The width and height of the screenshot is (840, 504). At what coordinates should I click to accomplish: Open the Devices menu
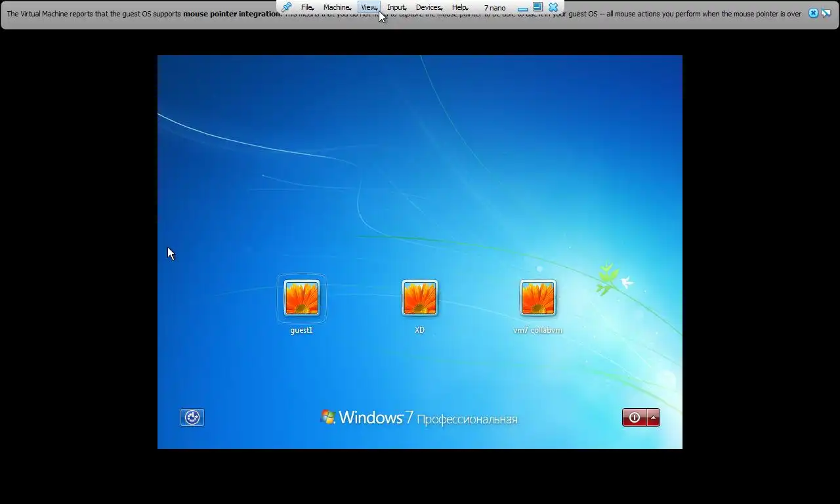click(x=429, y=7)
